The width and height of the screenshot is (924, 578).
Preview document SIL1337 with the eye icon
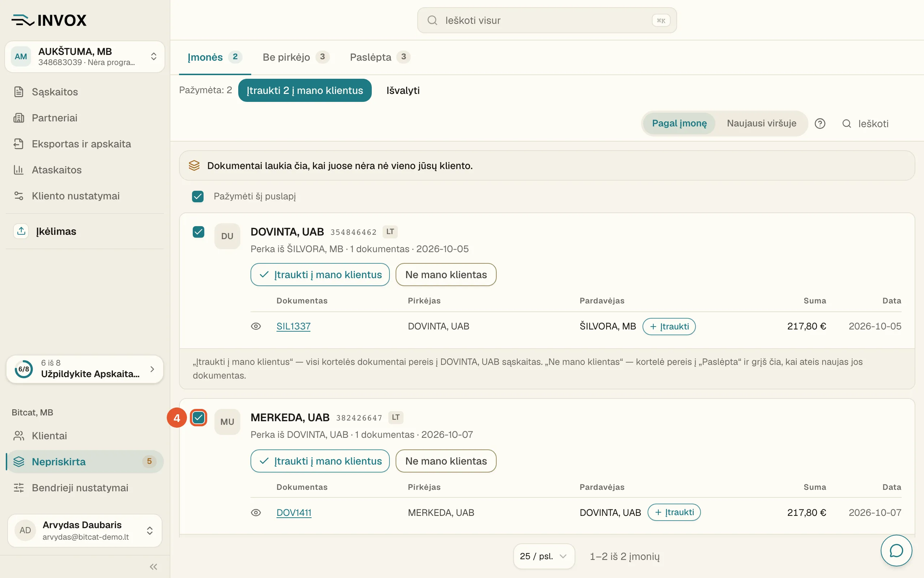click(256, 327)
